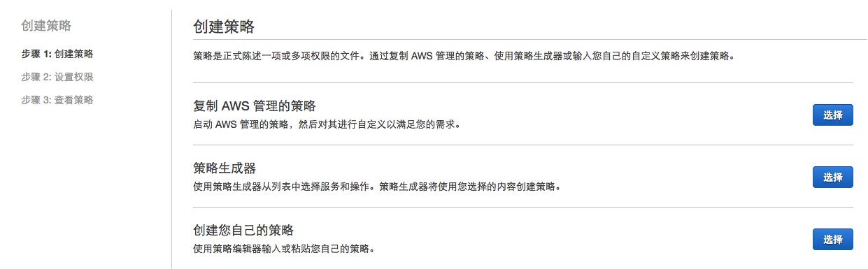Go to 步骤 2: 设置权限 step
The width and height of the screenshot is (868, 269).
57,77
